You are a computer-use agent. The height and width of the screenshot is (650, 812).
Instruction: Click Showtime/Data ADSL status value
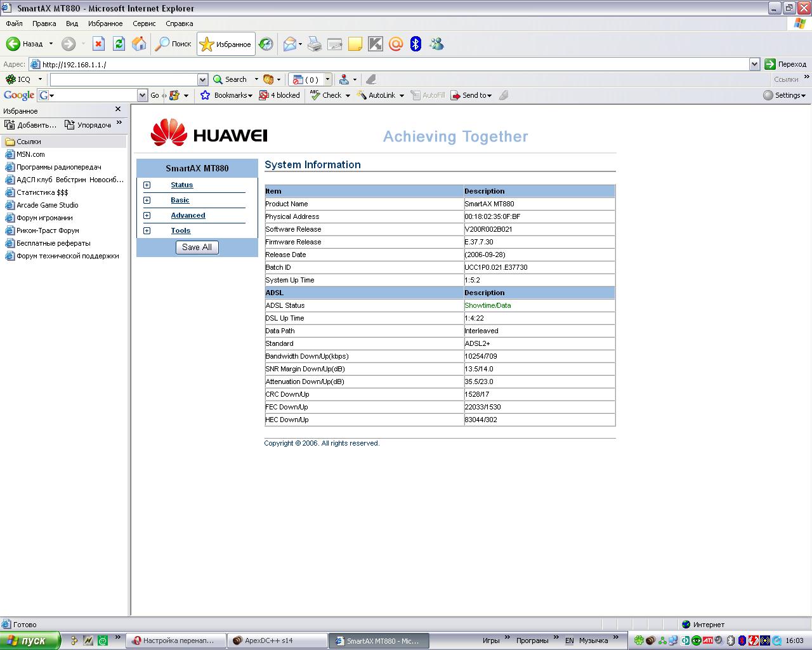point(487,305)
